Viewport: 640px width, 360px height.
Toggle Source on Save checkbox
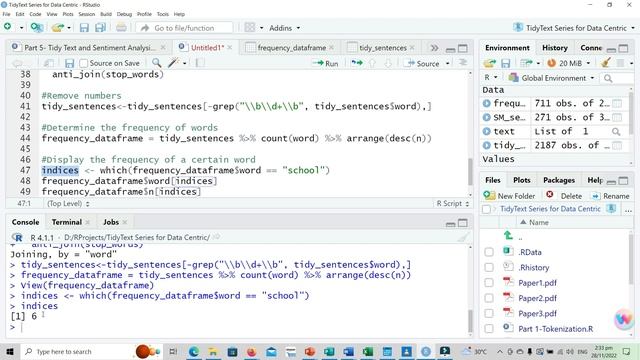[x=84, y=63]
